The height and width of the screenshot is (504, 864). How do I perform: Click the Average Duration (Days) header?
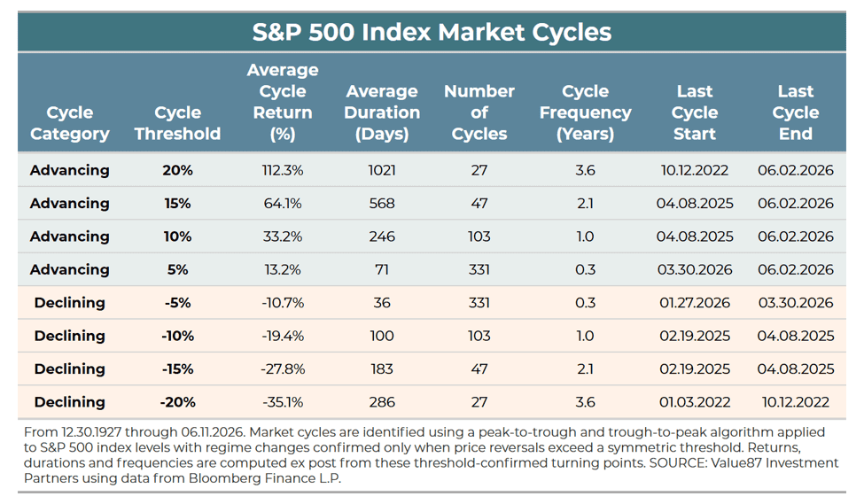(382, 112)
